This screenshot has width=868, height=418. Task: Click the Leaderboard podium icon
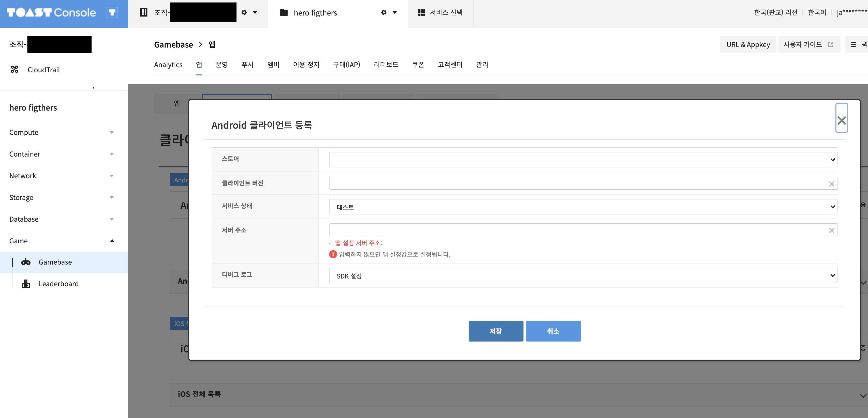26,284
